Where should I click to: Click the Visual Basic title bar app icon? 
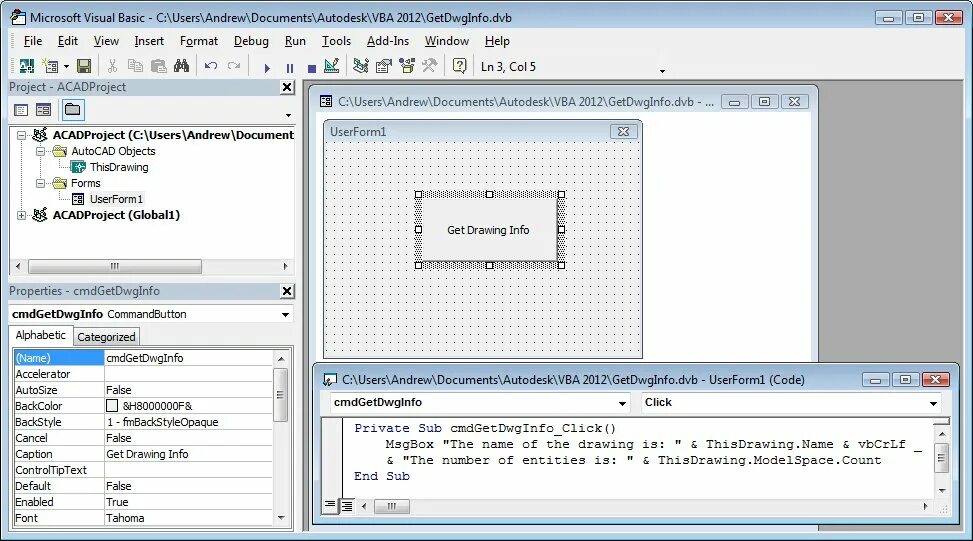(18, 17)
